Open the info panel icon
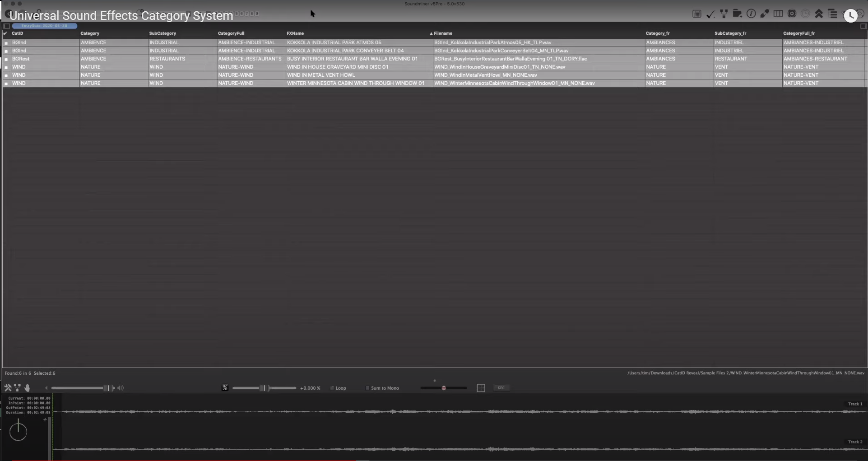The image size is (868, 461). (x=751, y=14)
